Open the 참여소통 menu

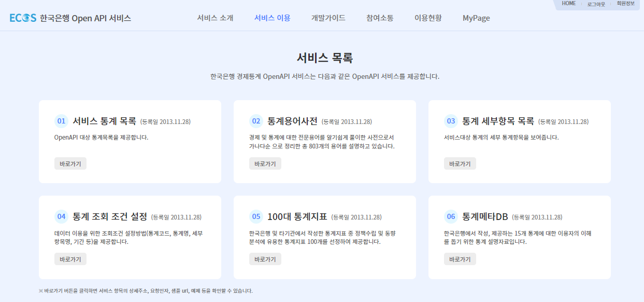pos(380,18)
